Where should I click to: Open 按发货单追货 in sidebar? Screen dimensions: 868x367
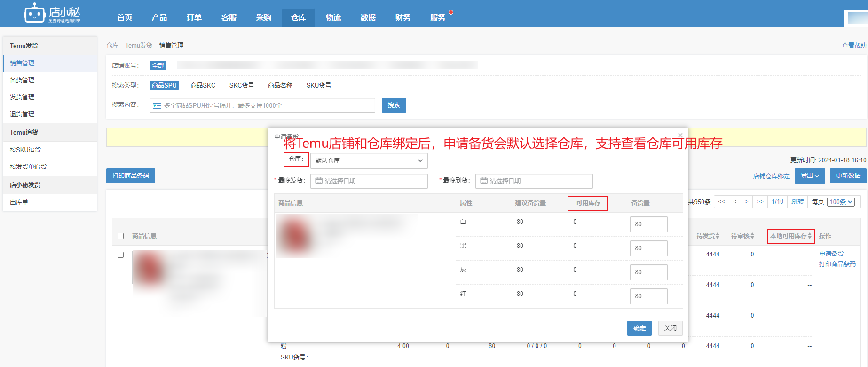[x=50, y=167]
